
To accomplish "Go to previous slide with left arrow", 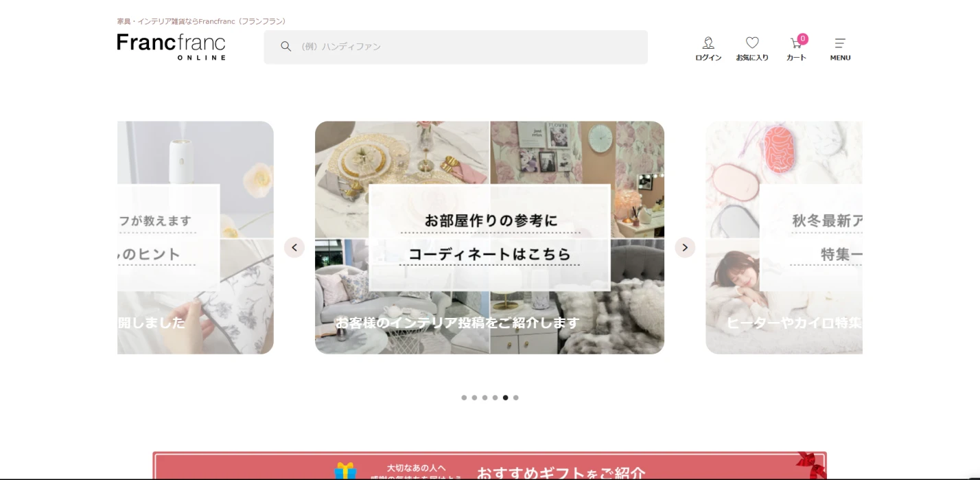I will click(x=294, y=248).
